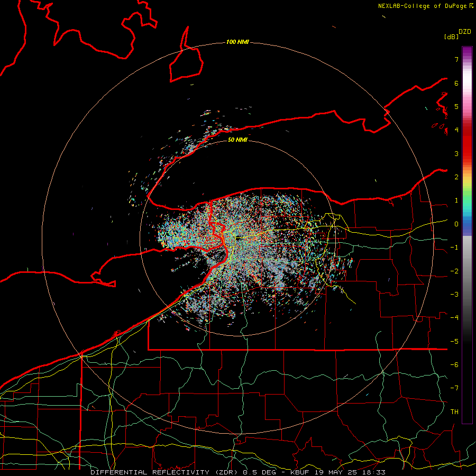Click the TH threshold label on scale

[454, 412]
